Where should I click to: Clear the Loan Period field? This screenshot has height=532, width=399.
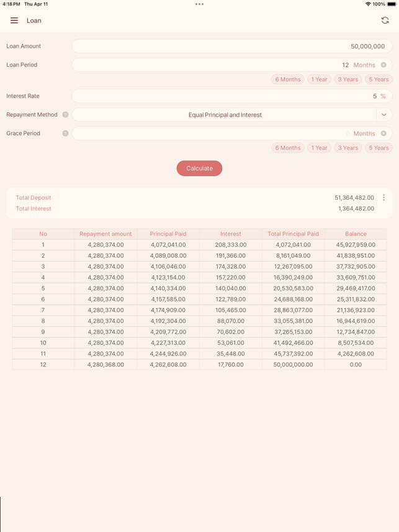[383, 65]
